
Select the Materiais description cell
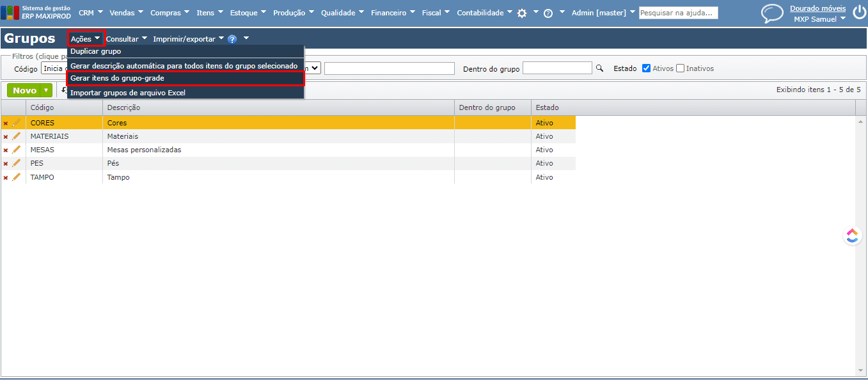[x=278, y=136]
